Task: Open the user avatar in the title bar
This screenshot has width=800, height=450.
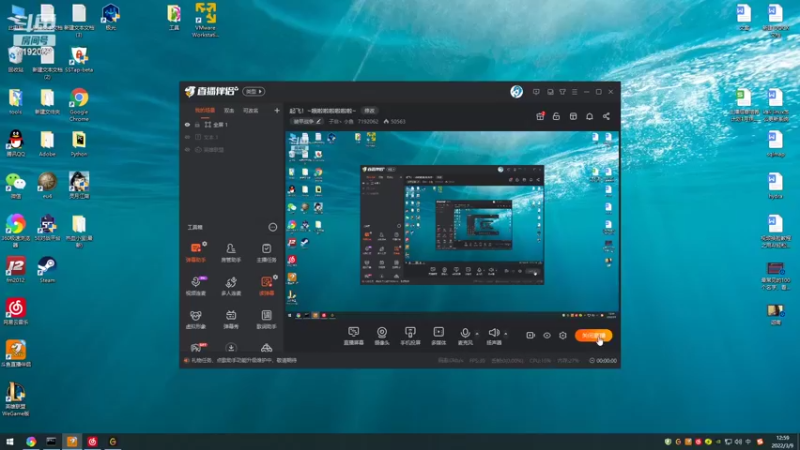Action: coord(516,91)
